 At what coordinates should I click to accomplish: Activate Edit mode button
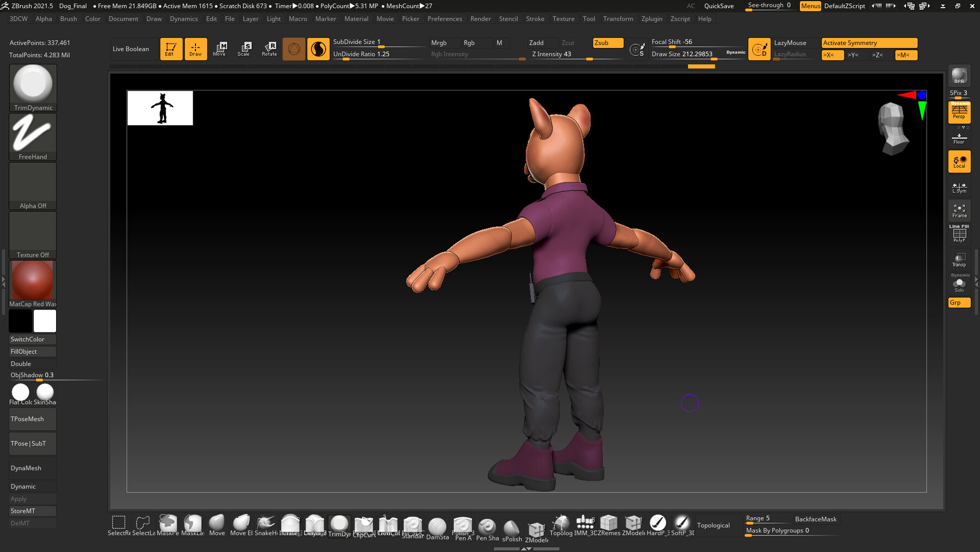171,48
